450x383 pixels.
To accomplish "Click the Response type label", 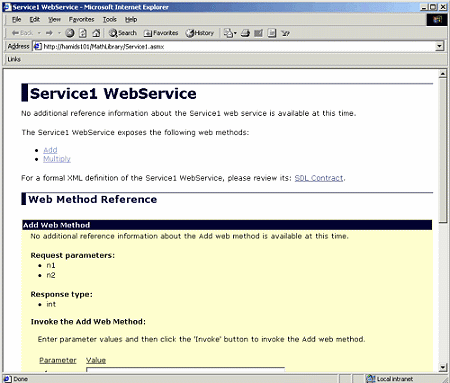I will coord(62,294).
